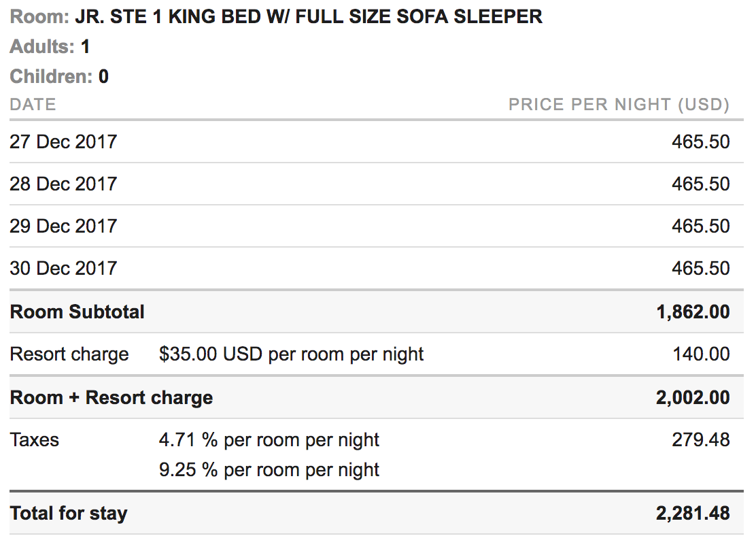Click the $35.00 USD per room description
This screenshot has width=756, height=551.
291,354
